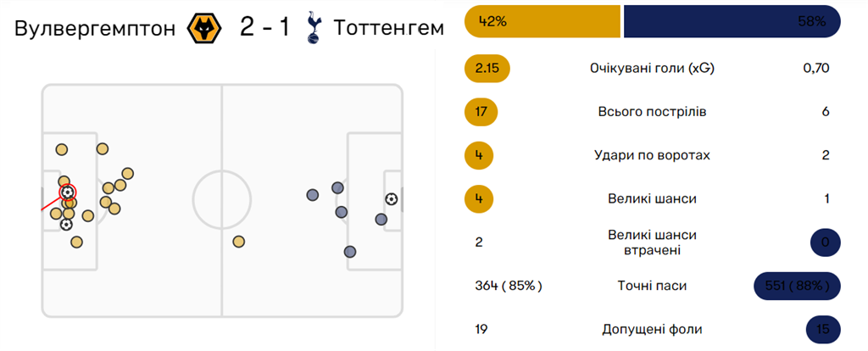This screenshot has width=868, height=351.
Task: Click the blue shot dot nearest center circle
Action: 313,195
